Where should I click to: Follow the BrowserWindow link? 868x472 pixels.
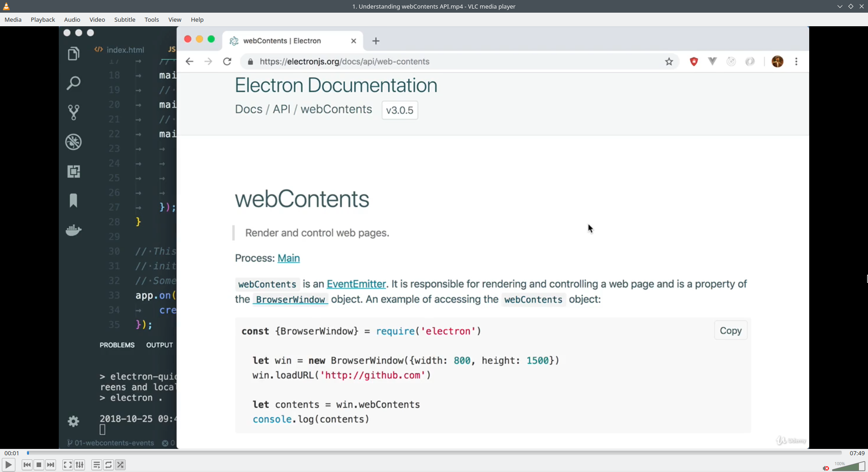[x=290, y=300]
